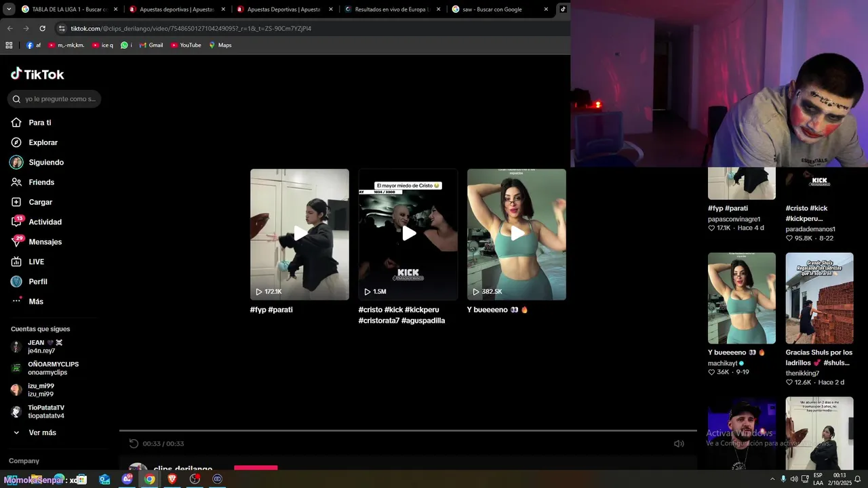
Task: Switch to the saw - Buscar con Google tab
Action: click(492, 9)
